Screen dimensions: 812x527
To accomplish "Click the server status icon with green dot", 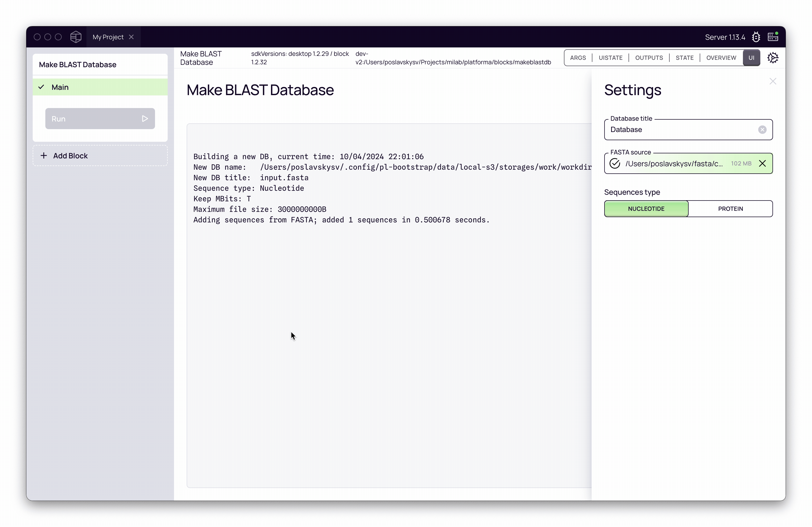I will [x=773, y=37].
